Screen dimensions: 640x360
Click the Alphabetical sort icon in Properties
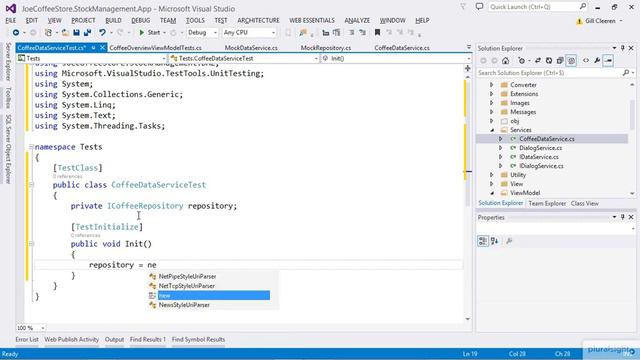[x=495, y=241]
